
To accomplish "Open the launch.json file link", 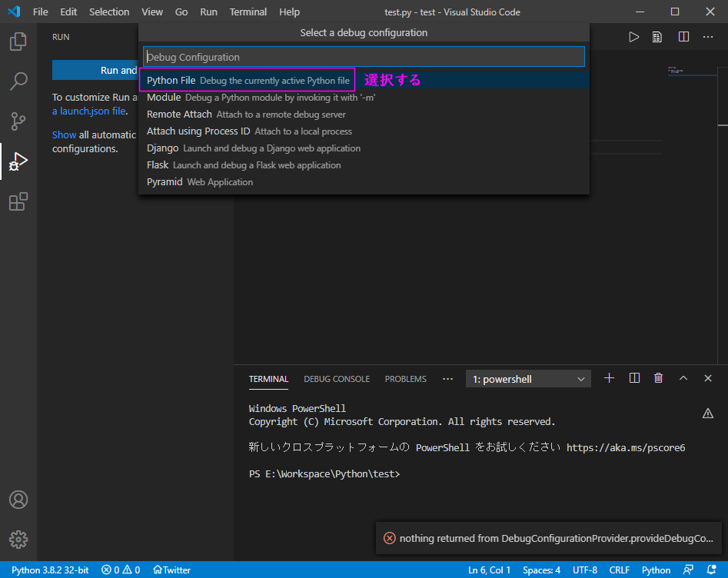I will click(x=89, y=111).
